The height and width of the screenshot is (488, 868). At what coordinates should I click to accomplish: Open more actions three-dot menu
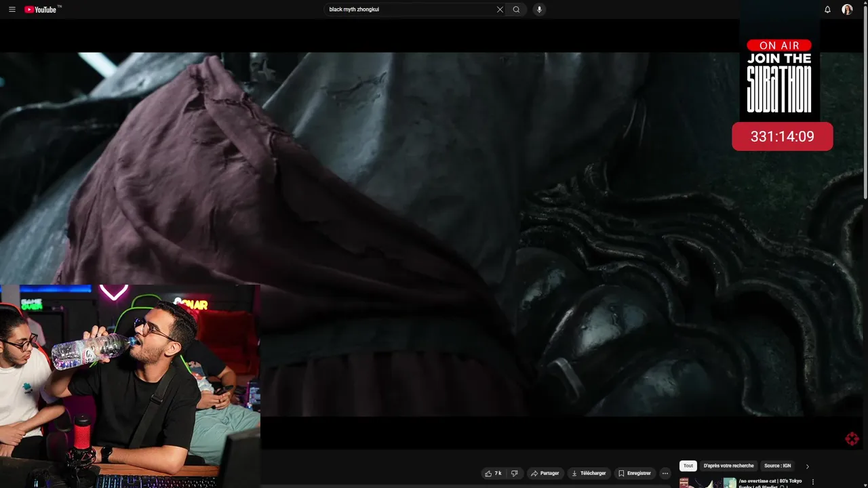[x=665, y=473]
